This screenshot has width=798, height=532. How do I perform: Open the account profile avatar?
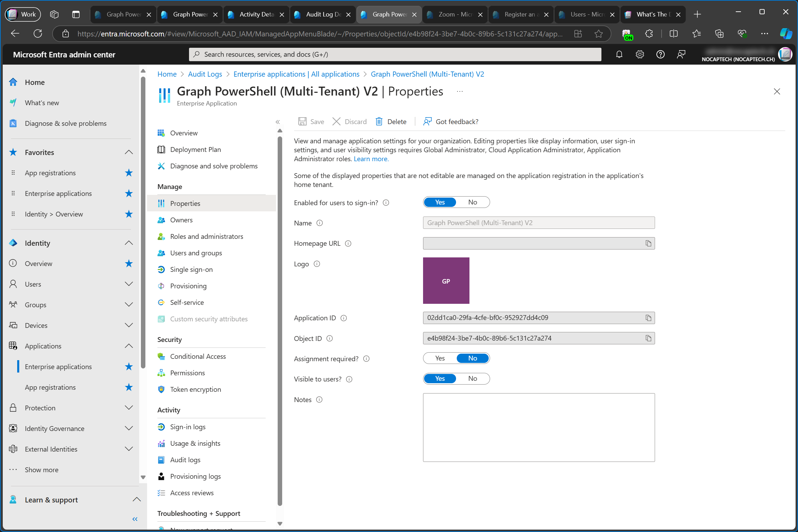click(x=785, y=54)
